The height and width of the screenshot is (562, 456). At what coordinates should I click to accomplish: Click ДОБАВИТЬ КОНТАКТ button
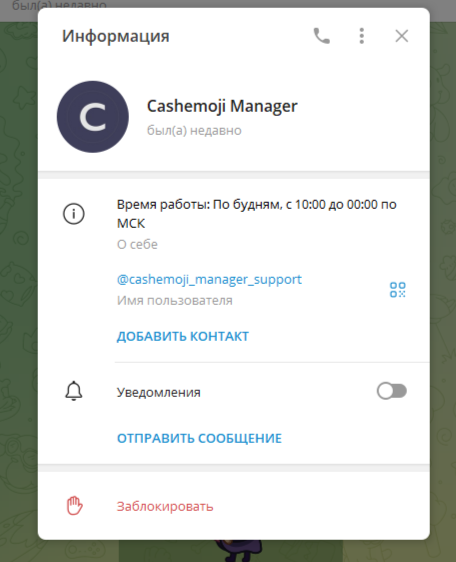coord(183,336)
